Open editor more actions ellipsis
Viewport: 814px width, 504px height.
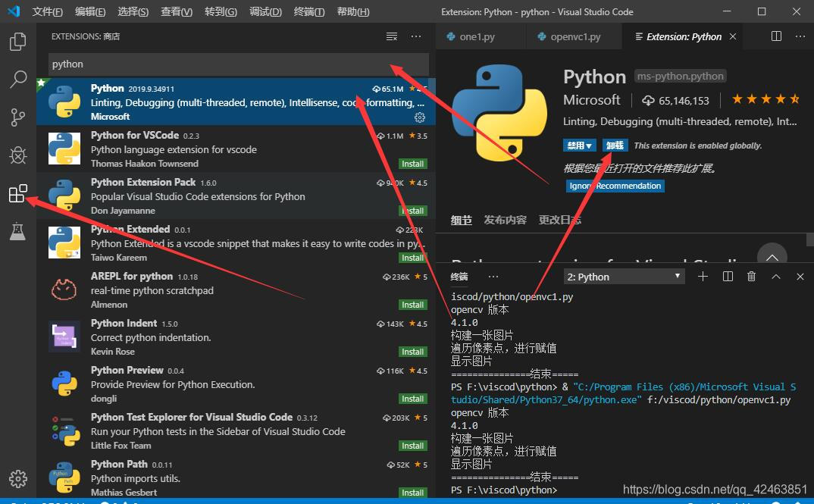pos(800,36)
